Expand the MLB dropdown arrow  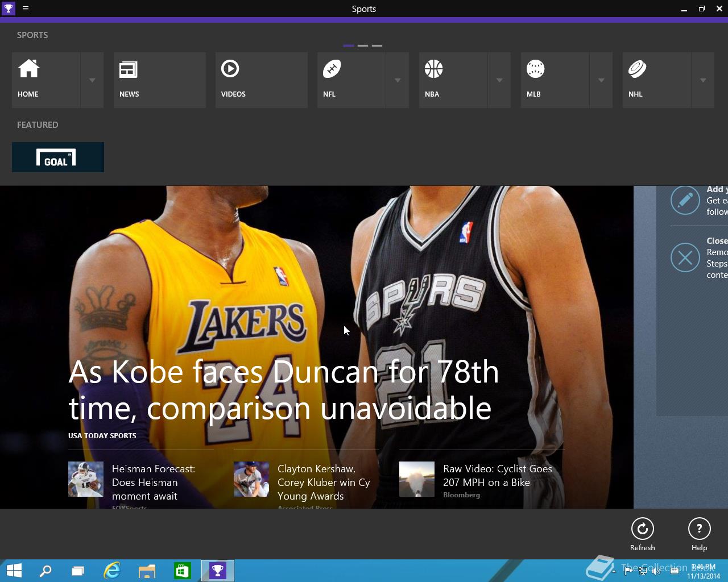pyautogui.click(x=601, y=80)
